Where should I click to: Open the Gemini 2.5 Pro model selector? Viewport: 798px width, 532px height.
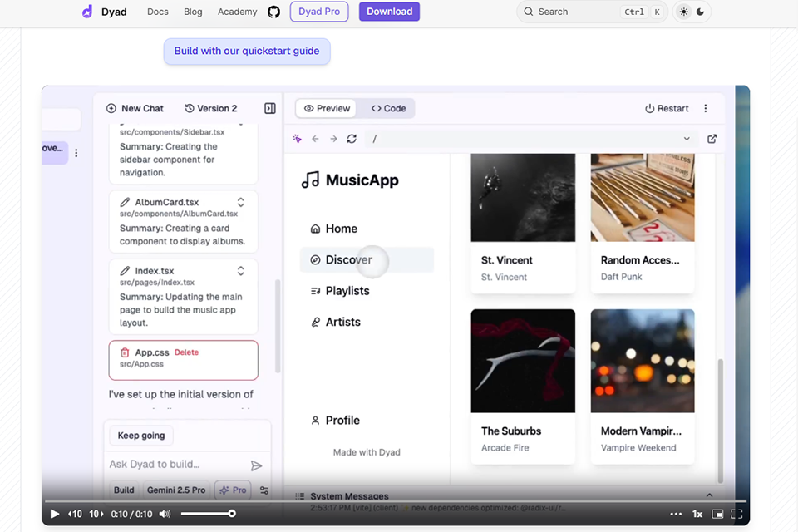176,490
